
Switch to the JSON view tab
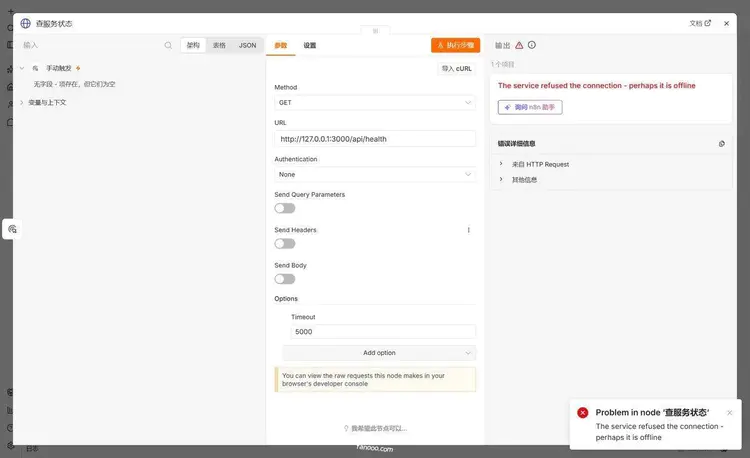click(x=247, y=45)
